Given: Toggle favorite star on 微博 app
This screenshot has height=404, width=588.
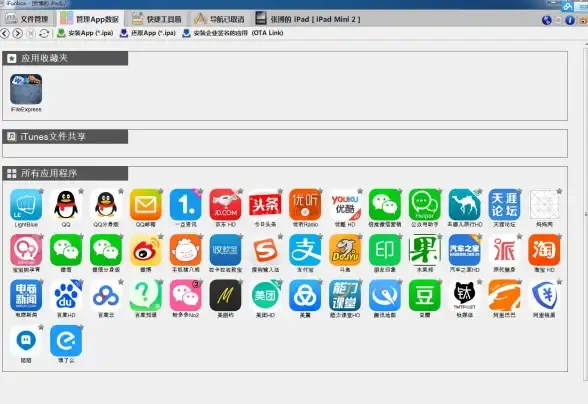Looking at the screenshot, I should click(161, 236).
